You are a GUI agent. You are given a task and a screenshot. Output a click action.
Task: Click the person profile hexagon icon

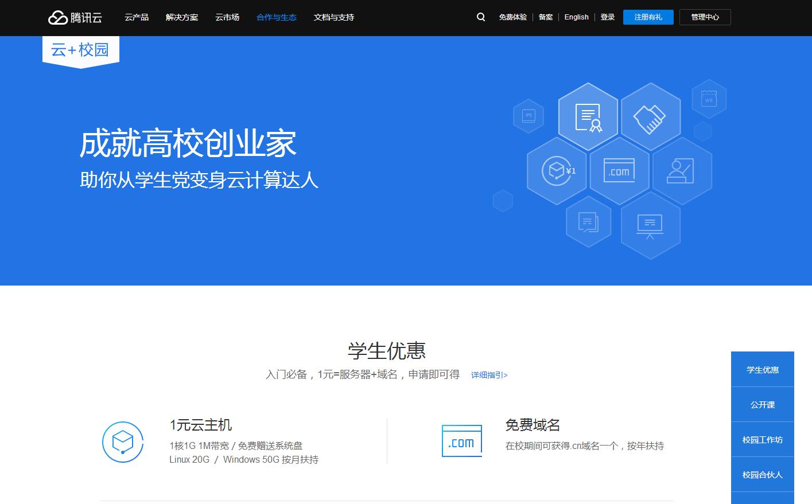coord(682,171)
